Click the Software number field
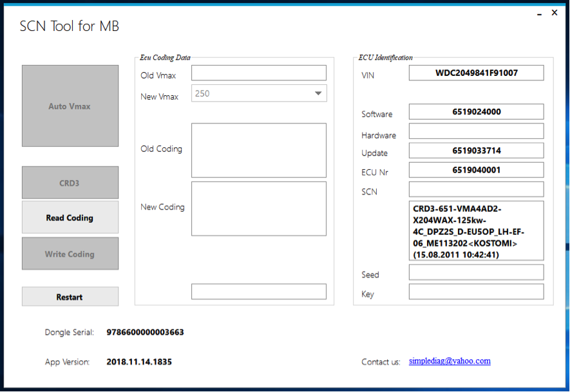 coord(476,111)
